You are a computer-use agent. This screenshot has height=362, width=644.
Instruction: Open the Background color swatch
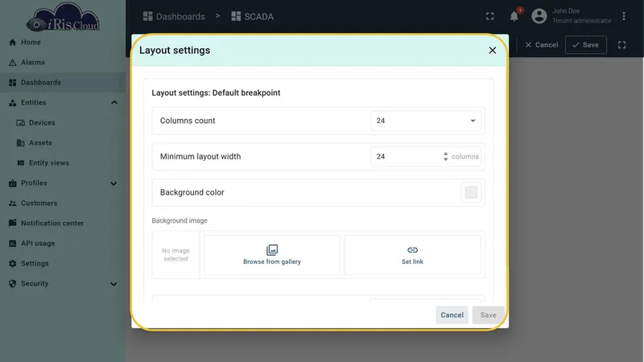pyautogui.click(x=471, y=192)
